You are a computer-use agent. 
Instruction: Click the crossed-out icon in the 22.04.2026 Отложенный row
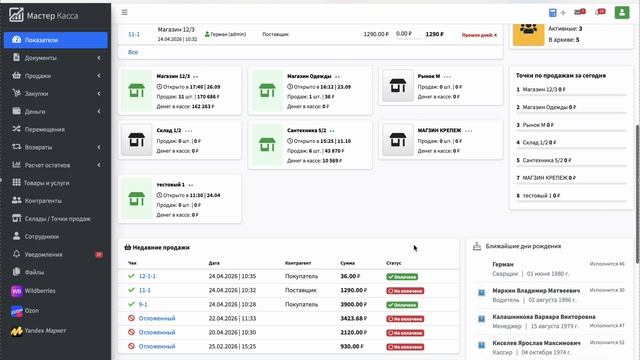(131, 318)
